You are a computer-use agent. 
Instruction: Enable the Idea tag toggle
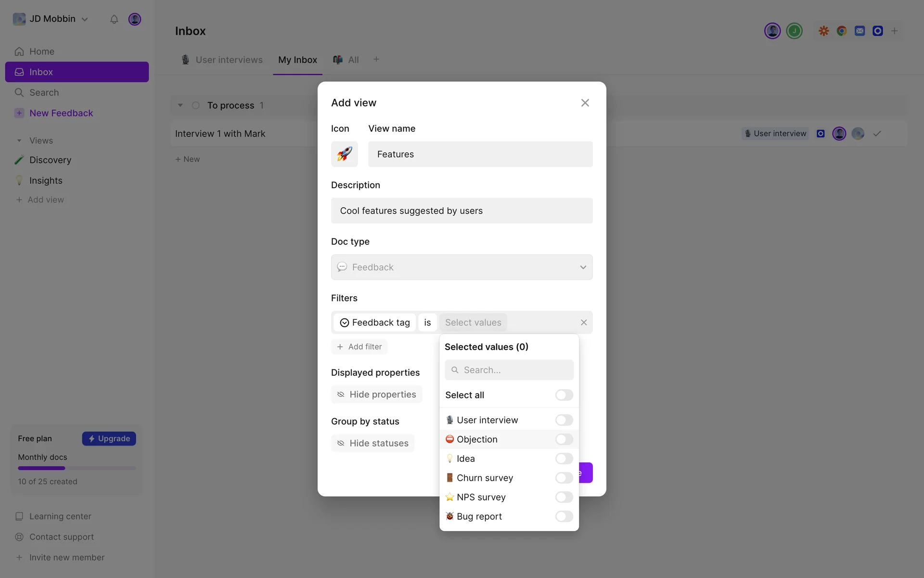(564, 459)
